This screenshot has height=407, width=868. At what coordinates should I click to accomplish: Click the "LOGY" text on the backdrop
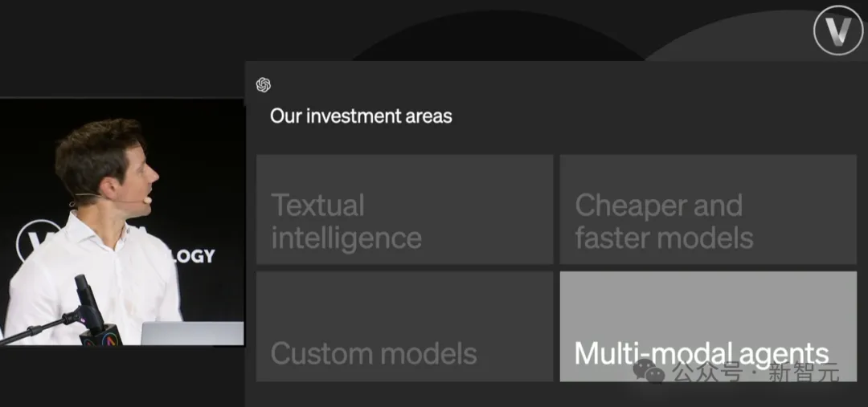tap(190, 256)
